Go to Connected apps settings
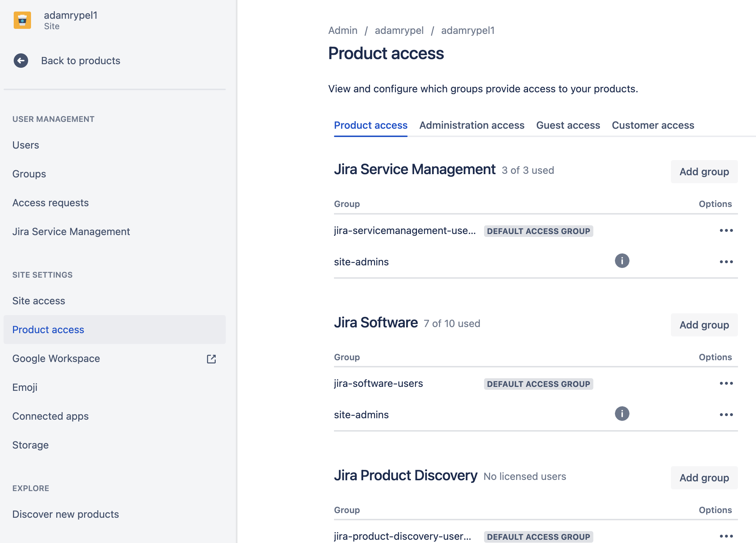The height and width of the screenshot is (543, 756). click(50, 416)
